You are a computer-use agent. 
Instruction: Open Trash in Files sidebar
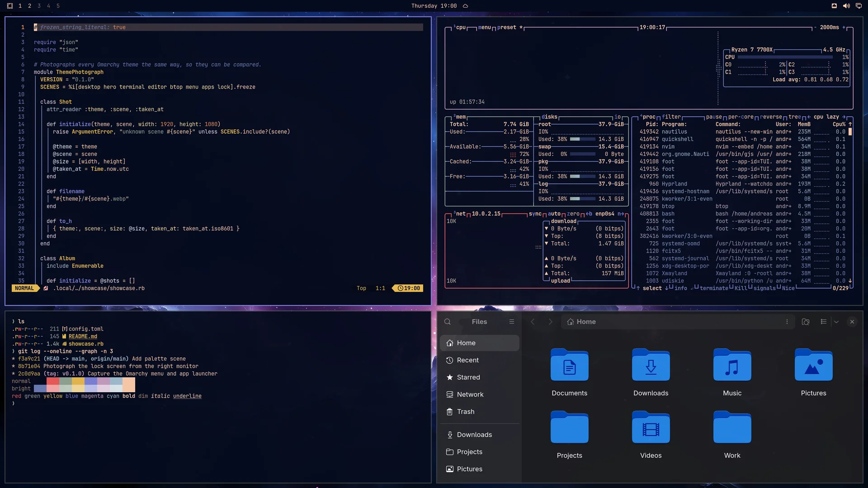479,412
